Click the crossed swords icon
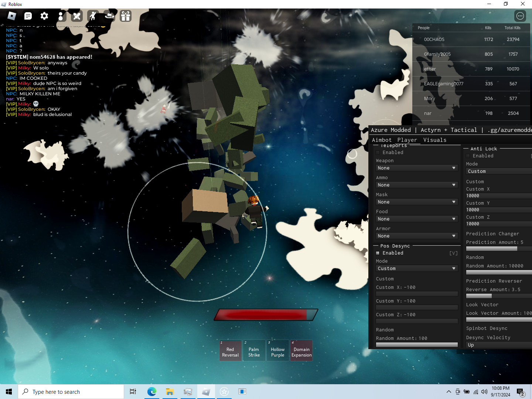 77,16
